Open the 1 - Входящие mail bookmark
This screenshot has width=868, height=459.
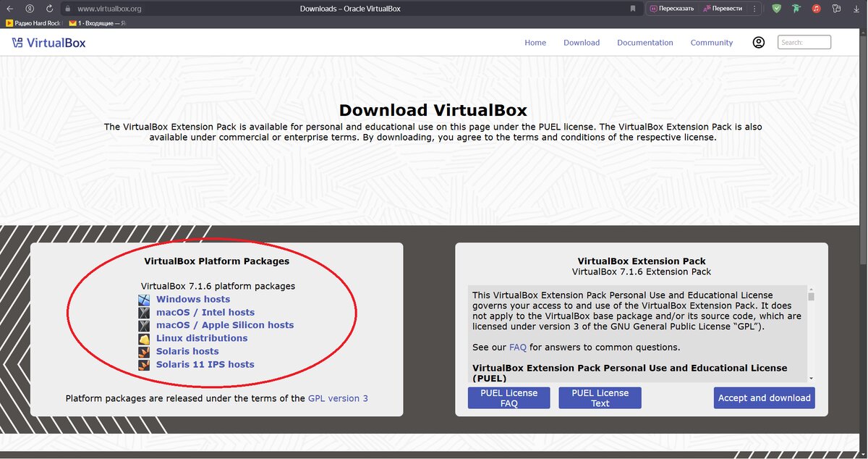click(x=97, y=23)
